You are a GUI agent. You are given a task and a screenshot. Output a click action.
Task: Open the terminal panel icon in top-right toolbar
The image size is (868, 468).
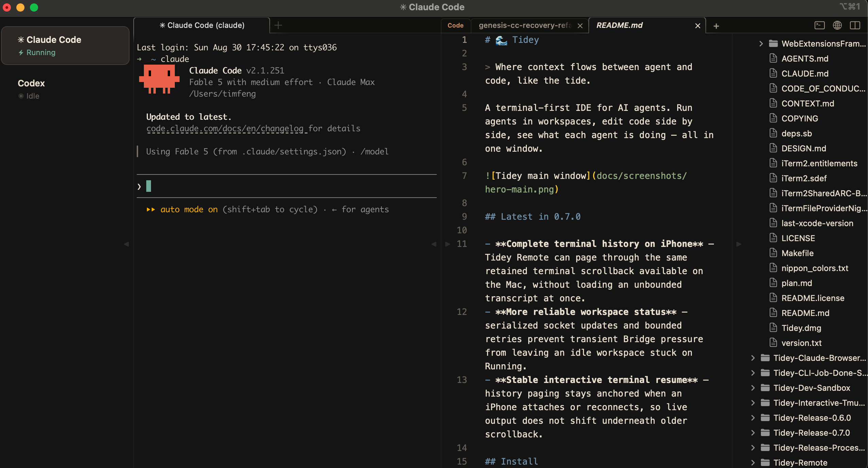(x=820, y=26)
